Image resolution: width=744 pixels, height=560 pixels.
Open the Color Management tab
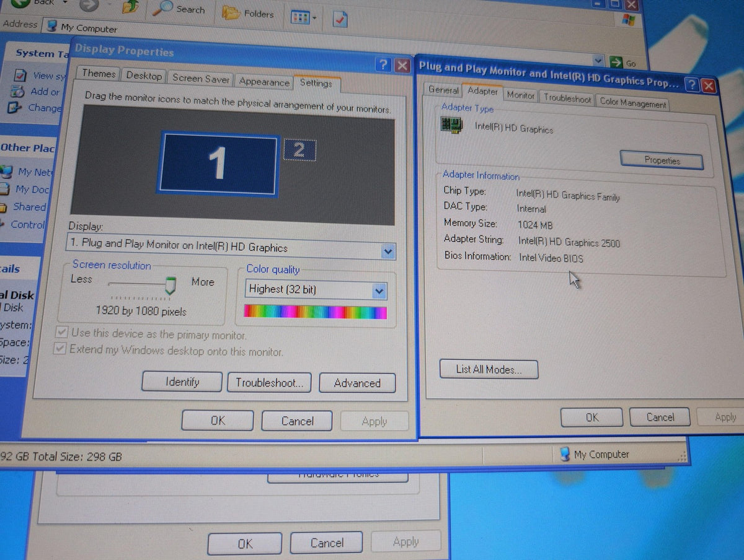coord(633,103)
